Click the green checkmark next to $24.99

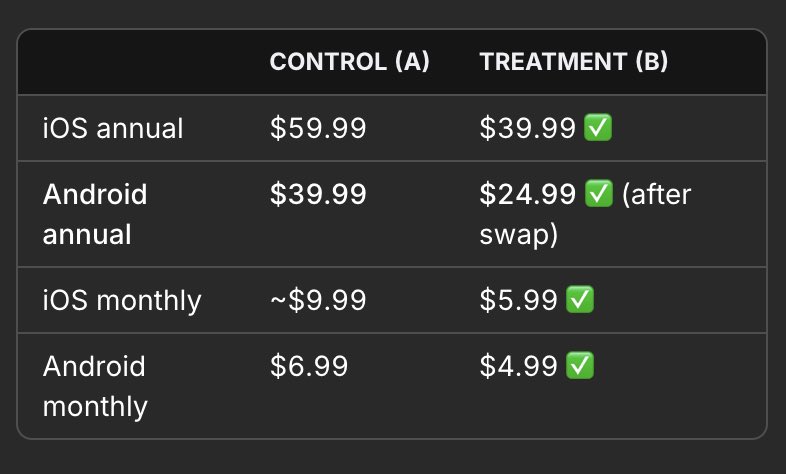click(599, 193)
